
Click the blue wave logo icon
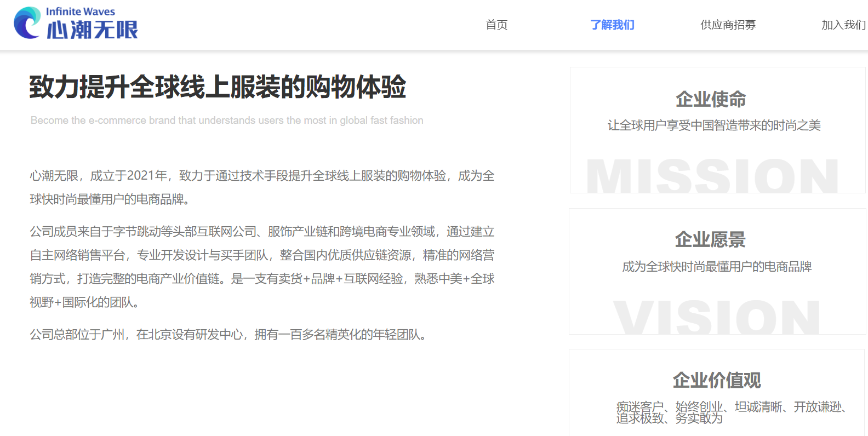[x=27, y=23]
